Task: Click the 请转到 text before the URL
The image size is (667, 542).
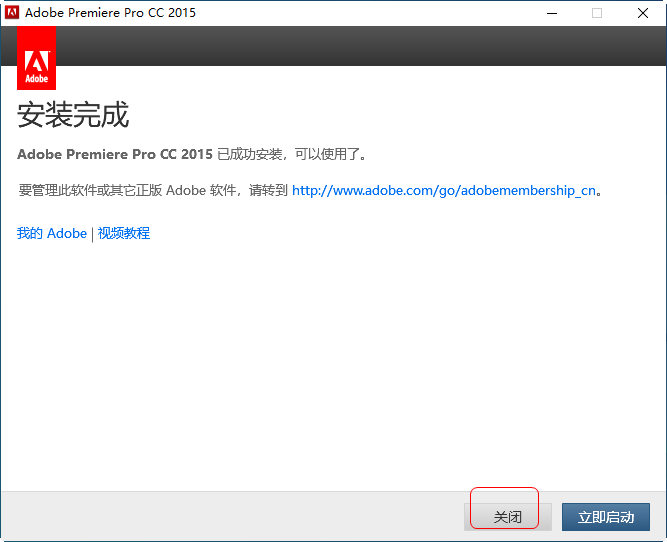Action: pos(268,190)
